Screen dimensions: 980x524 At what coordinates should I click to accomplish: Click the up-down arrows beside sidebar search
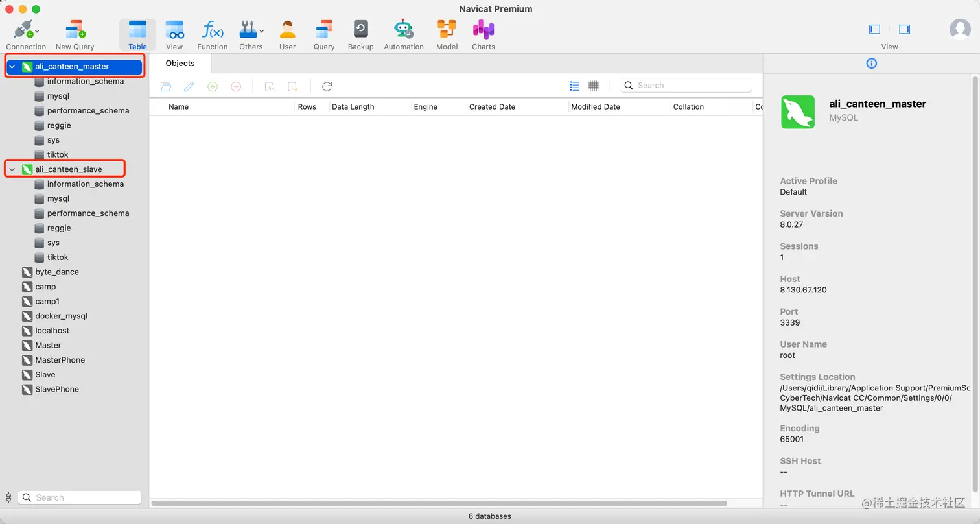tap(8, 497)
